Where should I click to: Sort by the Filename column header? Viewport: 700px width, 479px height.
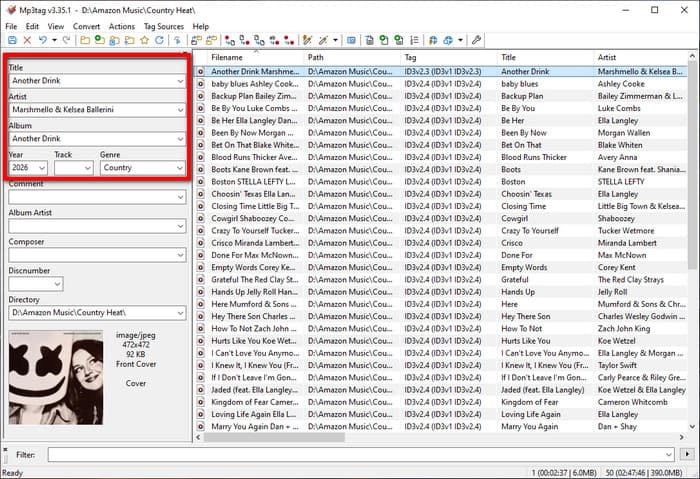(255, 58)
